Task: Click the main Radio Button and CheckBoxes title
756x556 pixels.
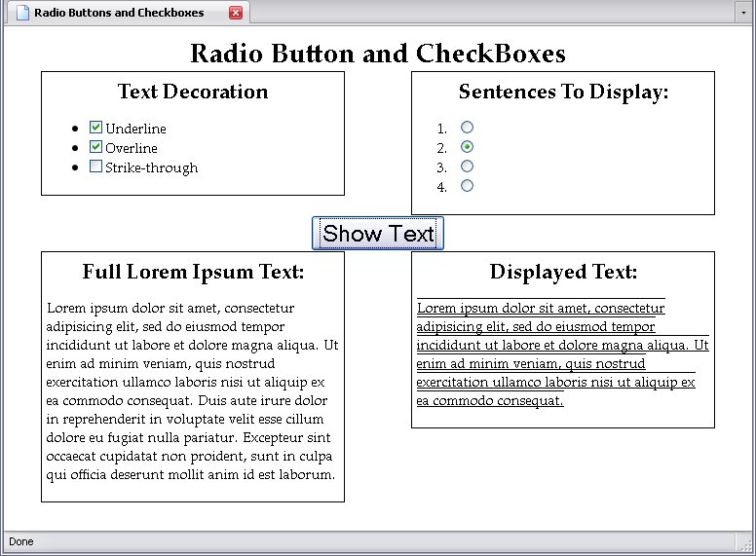Action: 378,53
